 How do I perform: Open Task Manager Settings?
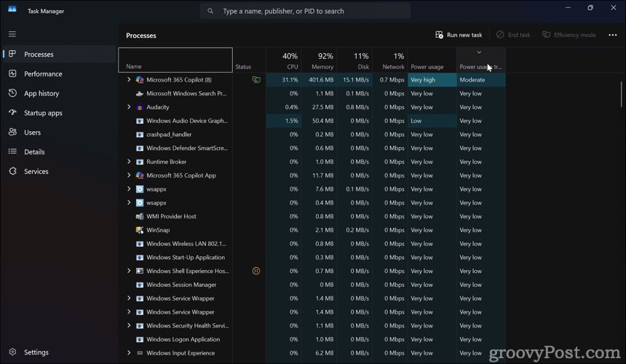point(59,352)
